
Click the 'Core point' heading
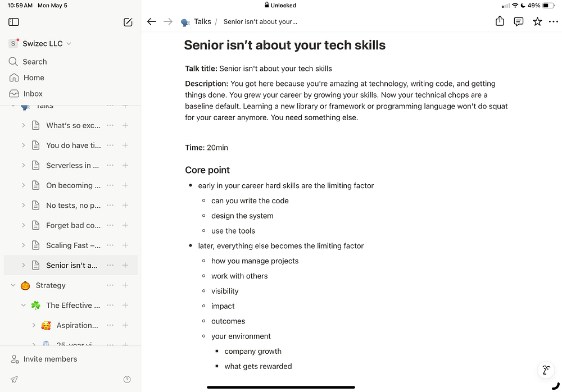pos(207,170)
